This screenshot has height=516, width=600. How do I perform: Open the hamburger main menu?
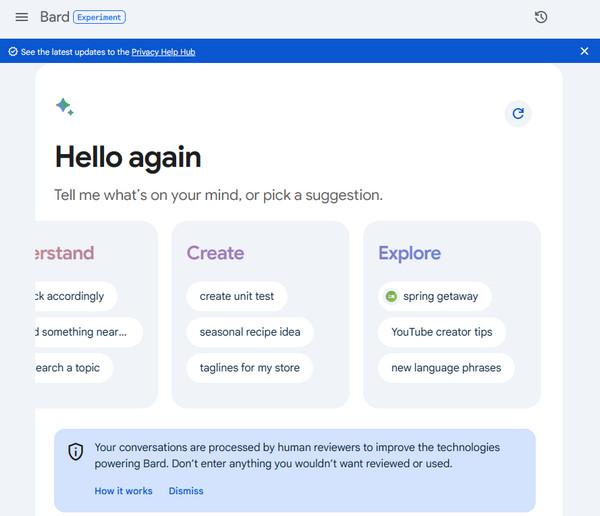(x=21, y=17)
